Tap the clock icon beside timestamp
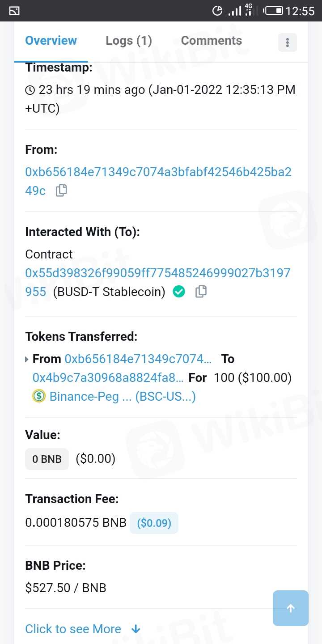 pyautogui.click(x=30, y=90)
